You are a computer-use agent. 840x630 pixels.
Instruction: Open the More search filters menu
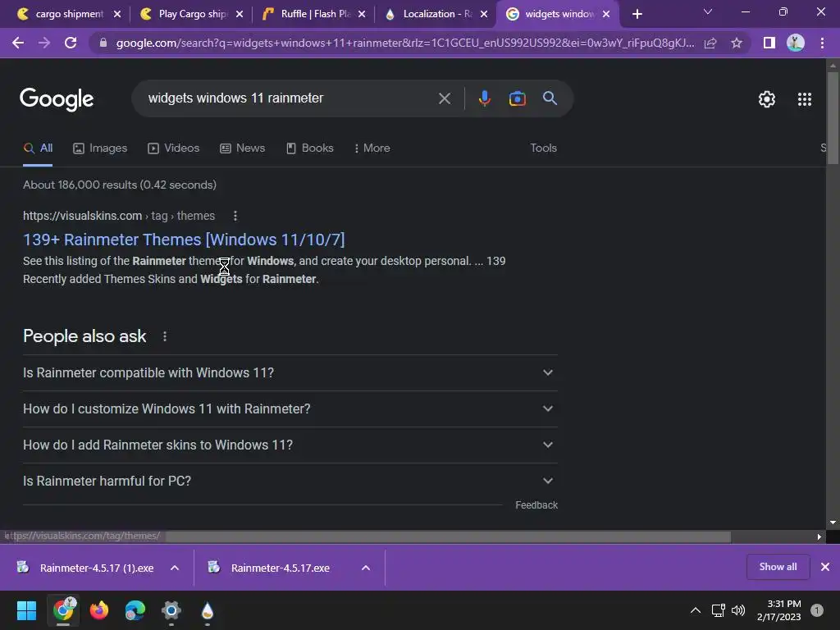tap(372, 148)
